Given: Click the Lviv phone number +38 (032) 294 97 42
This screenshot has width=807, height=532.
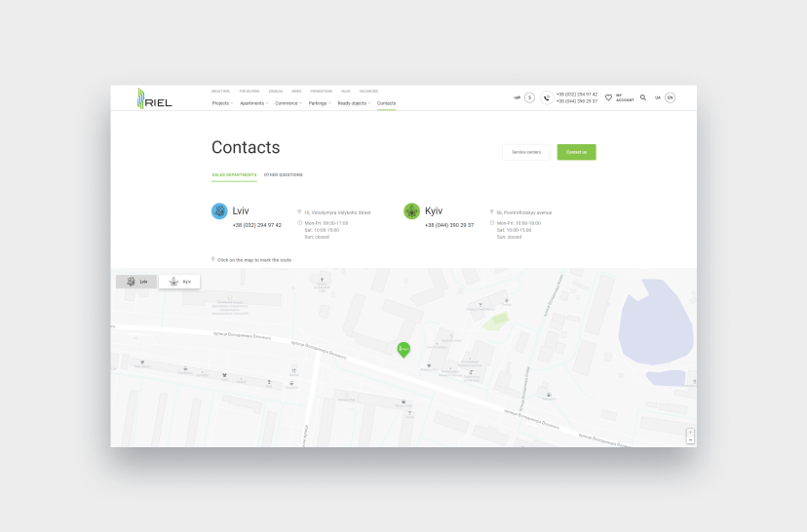Looking at the screenshot, I should point(256,225).
